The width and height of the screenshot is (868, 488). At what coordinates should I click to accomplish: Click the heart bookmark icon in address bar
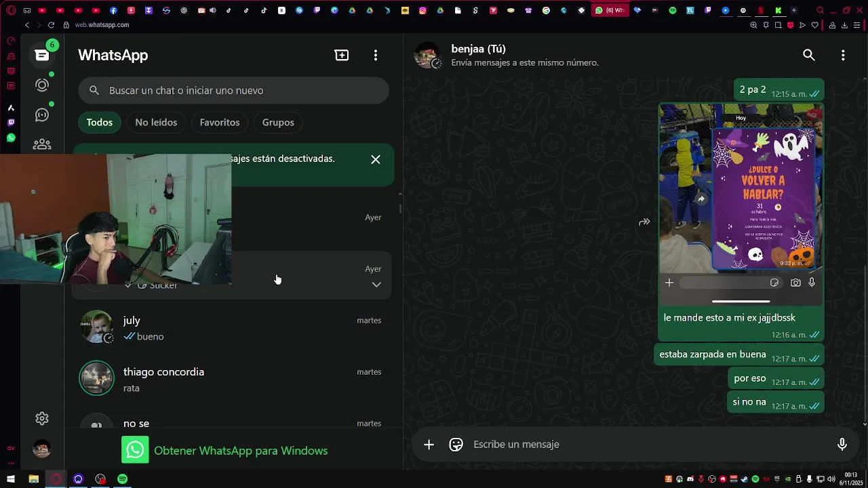click(x=815, y=25)
